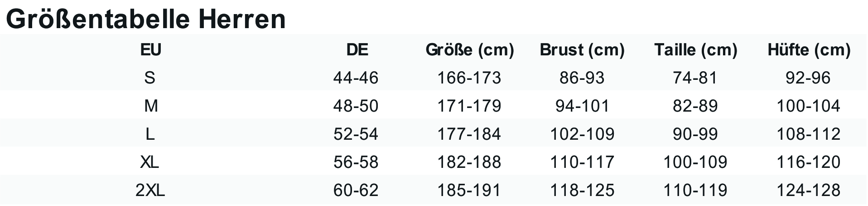Click hip value 92-96
This screenshot has width=868, height=206.
point(809,78)
